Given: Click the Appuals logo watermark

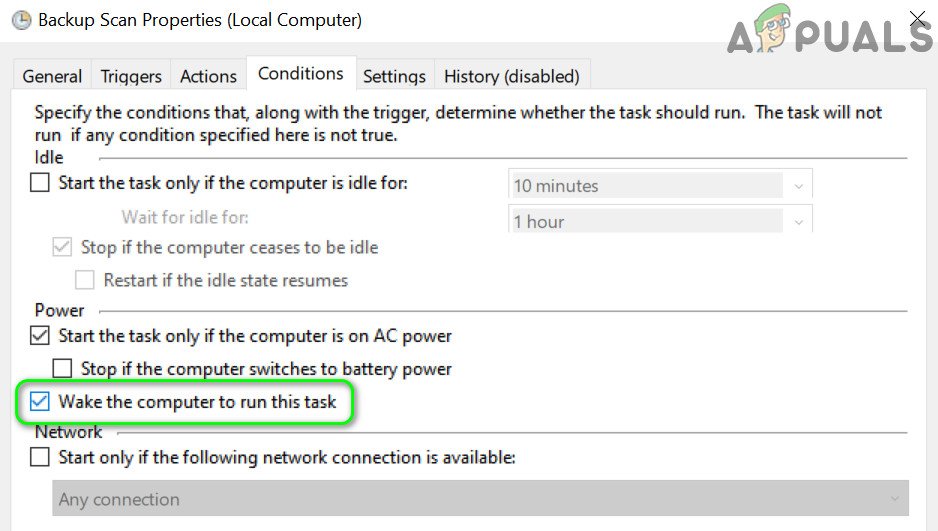Looking at the screenshot, I should (x=830, y=35).
